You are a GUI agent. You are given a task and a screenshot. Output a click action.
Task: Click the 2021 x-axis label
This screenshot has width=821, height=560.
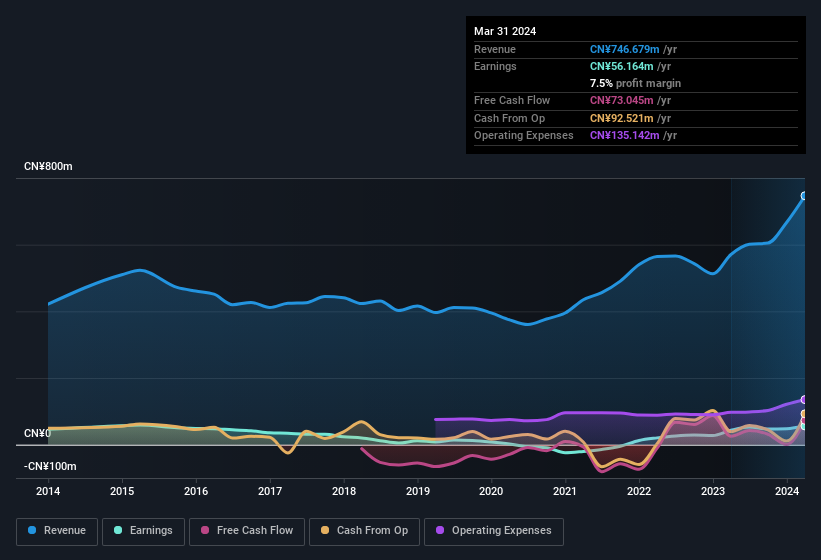click(565, 491)
